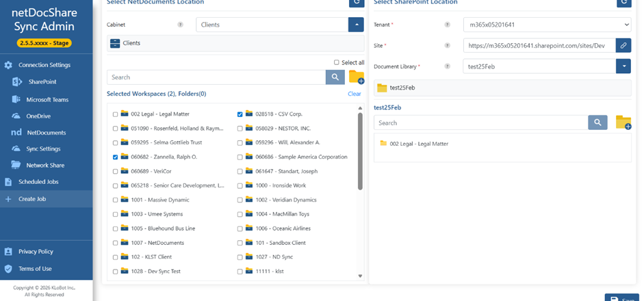
Task: Click the SharePoint sidebar icon
Action: (17, 81)
